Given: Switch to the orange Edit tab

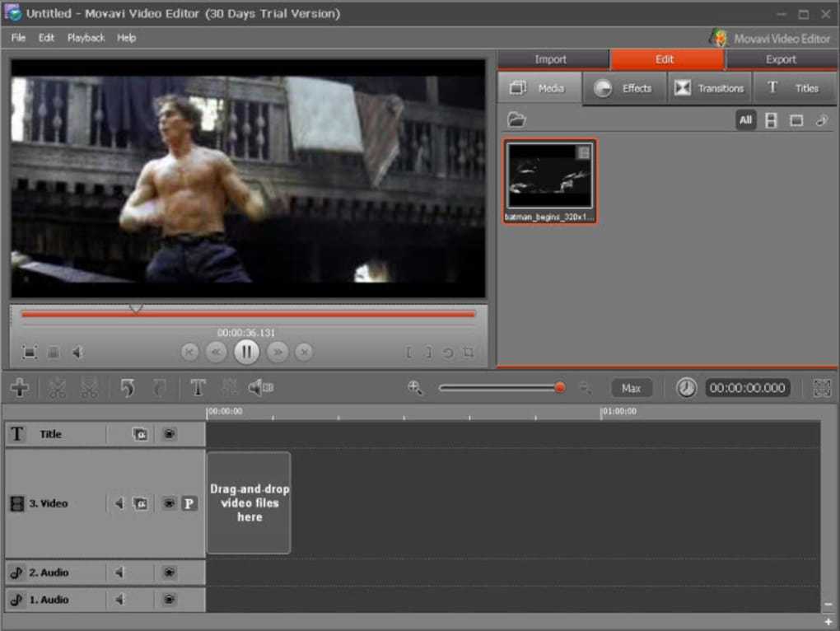Looking at the screenshot, I should pyautogui.click(x=665, y=59).
